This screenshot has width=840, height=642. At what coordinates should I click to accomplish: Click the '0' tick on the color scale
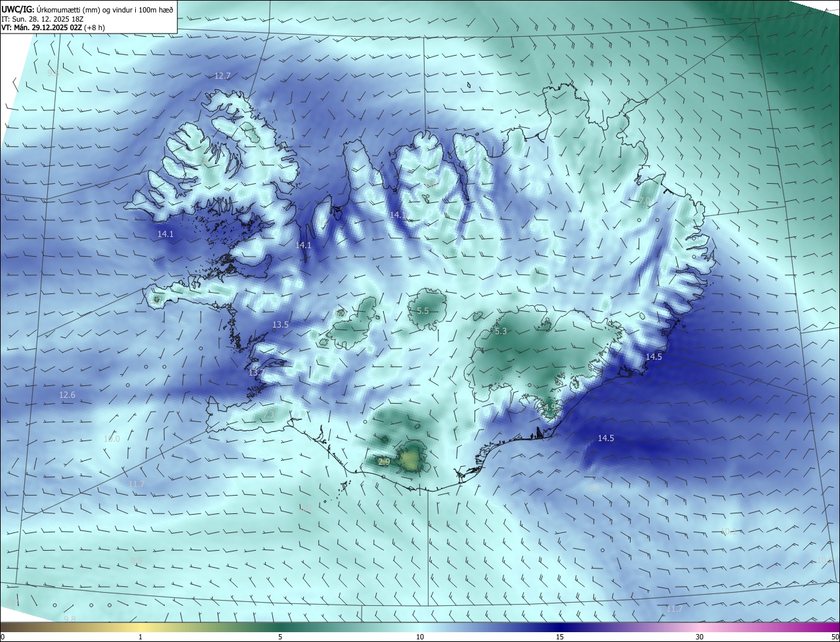pos(2,637)
